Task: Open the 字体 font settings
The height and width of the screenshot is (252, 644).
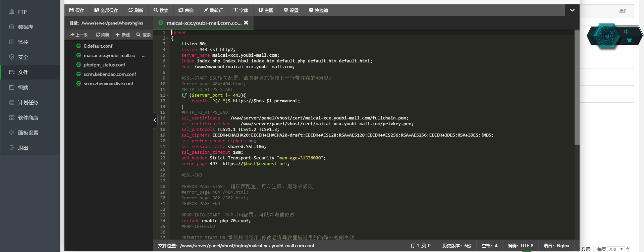Action: click(241, 10)
